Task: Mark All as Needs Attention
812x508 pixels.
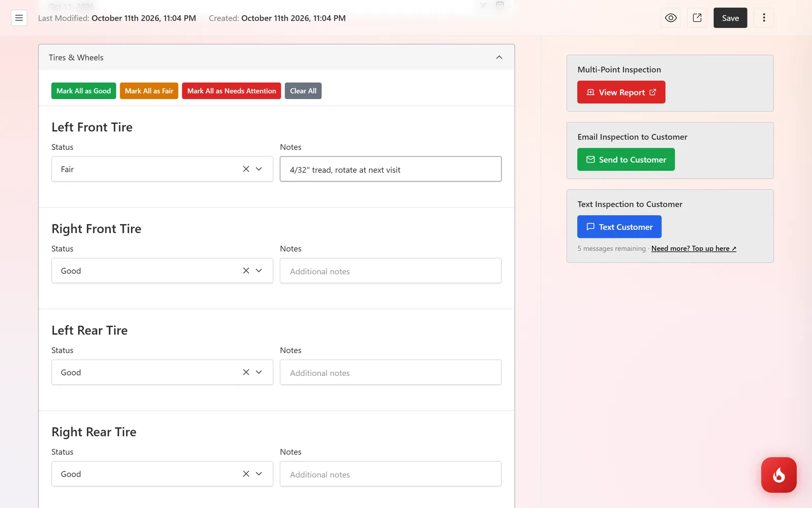Action: (x=231, y=91)
